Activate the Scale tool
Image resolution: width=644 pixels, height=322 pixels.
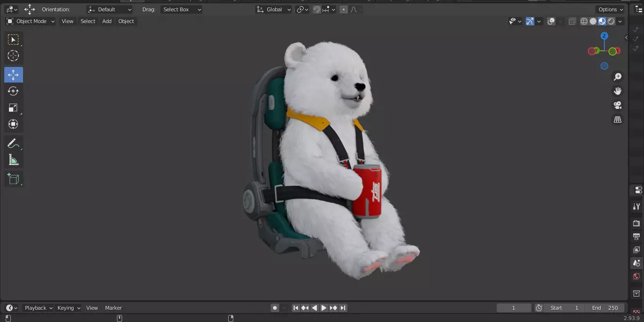point(13,107)
